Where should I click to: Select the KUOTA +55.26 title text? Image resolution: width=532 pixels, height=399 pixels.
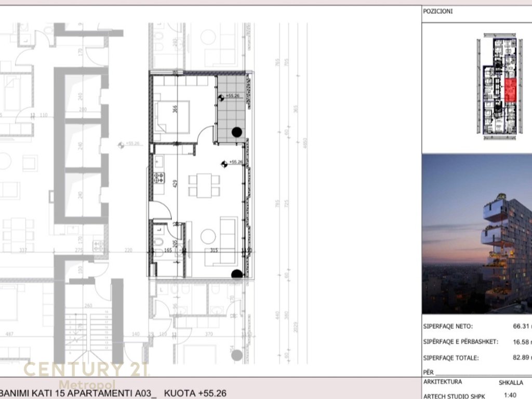[195, 393]
